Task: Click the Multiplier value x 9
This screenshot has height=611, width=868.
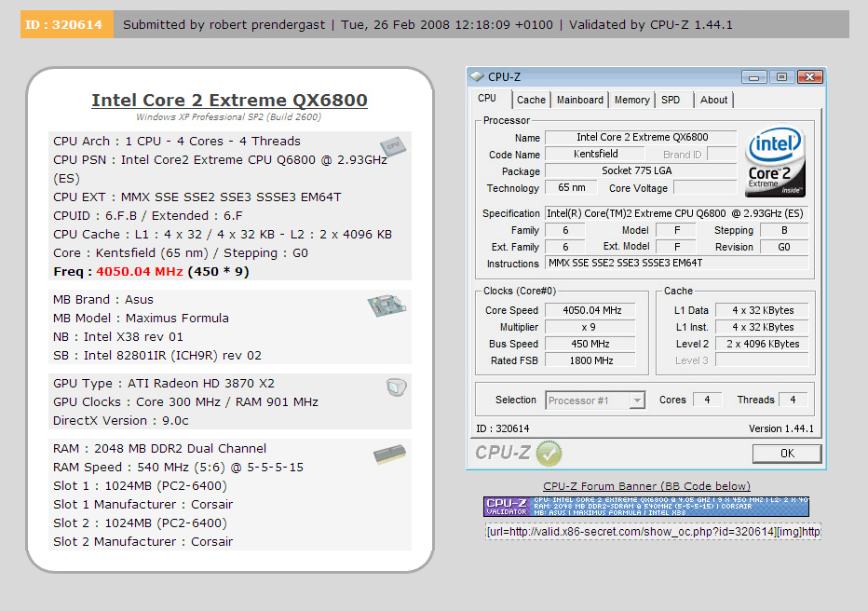Action: tap(590, 327)
